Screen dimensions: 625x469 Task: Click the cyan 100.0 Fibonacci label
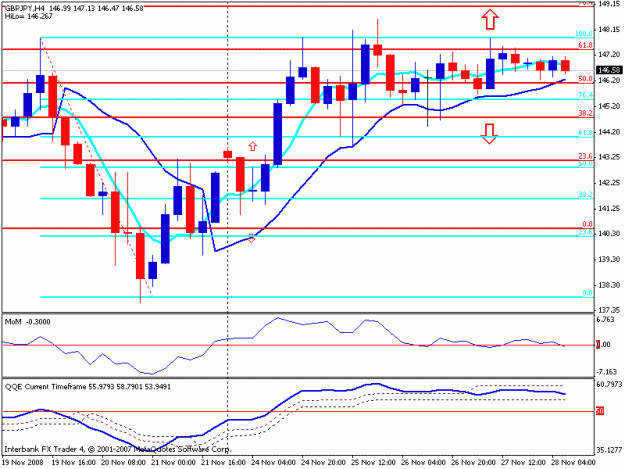(584, 33)
